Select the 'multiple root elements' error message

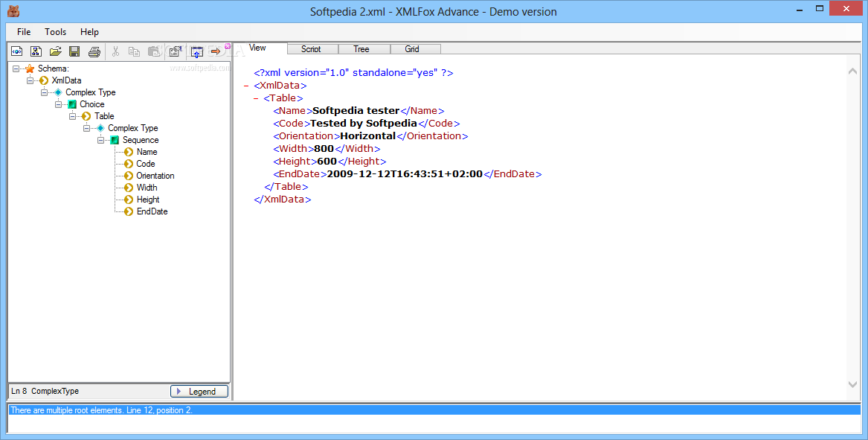tap(434, 411)
